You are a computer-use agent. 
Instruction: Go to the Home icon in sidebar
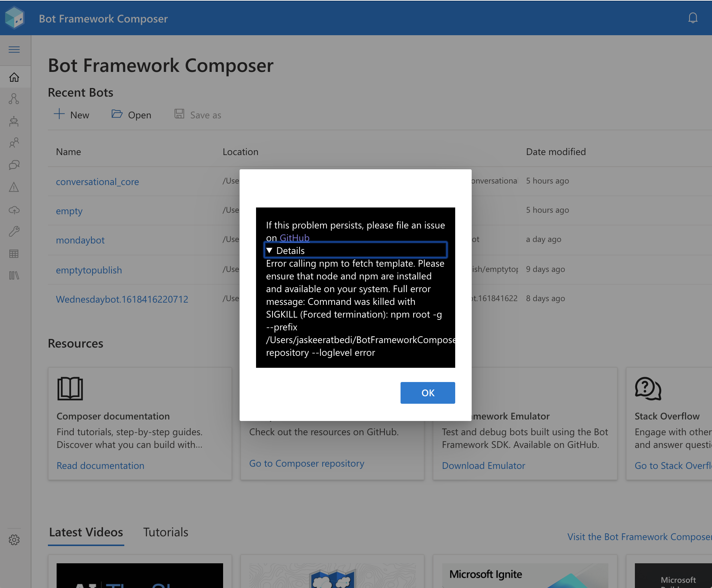pos(14,77)
